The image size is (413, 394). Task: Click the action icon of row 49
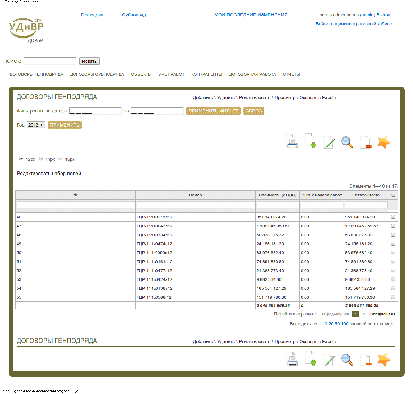393,244
